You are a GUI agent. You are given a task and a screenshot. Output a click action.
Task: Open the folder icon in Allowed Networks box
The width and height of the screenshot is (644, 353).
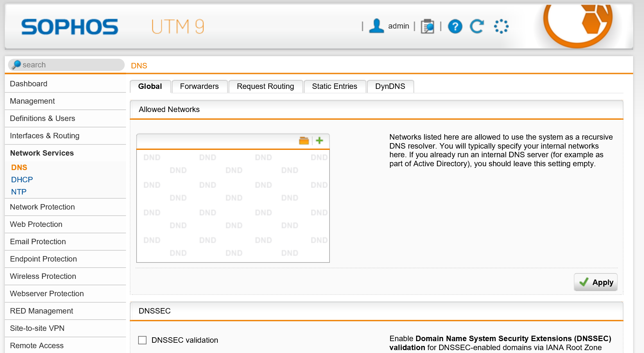click(304, 141)
